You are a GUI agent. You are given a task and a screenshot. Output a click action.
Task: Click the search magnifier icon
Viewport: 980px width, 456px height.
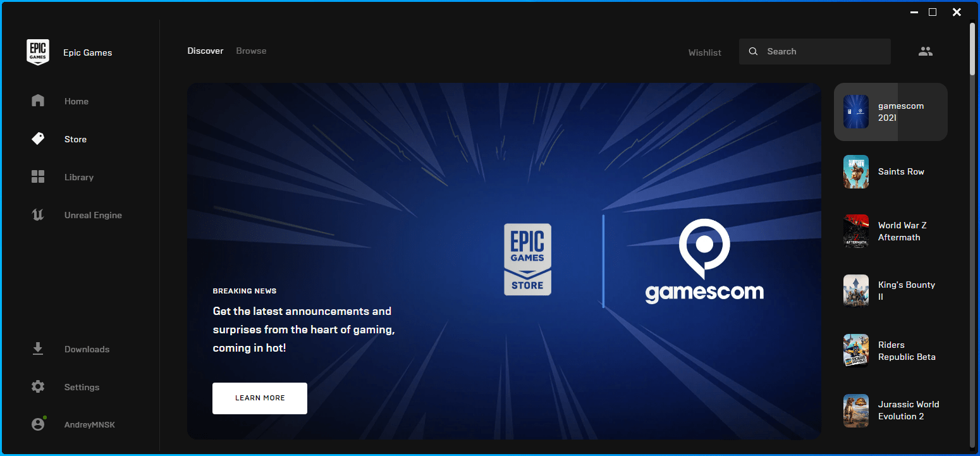point(753,51)
